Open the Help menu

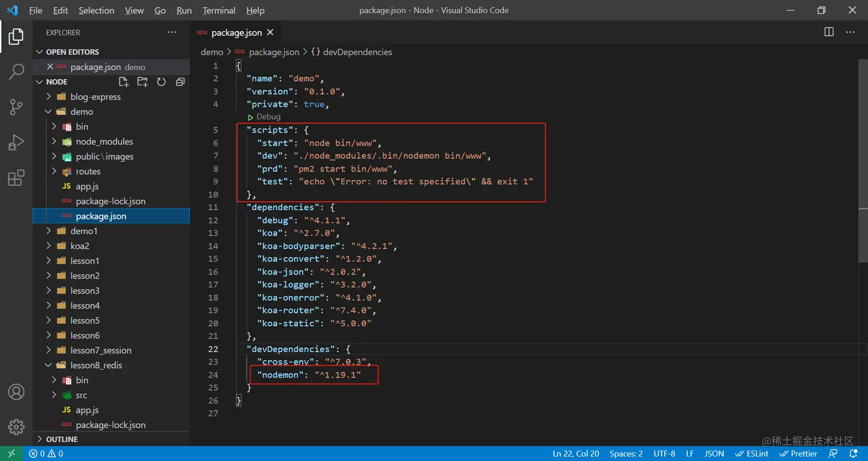click(x=255, y=10)
